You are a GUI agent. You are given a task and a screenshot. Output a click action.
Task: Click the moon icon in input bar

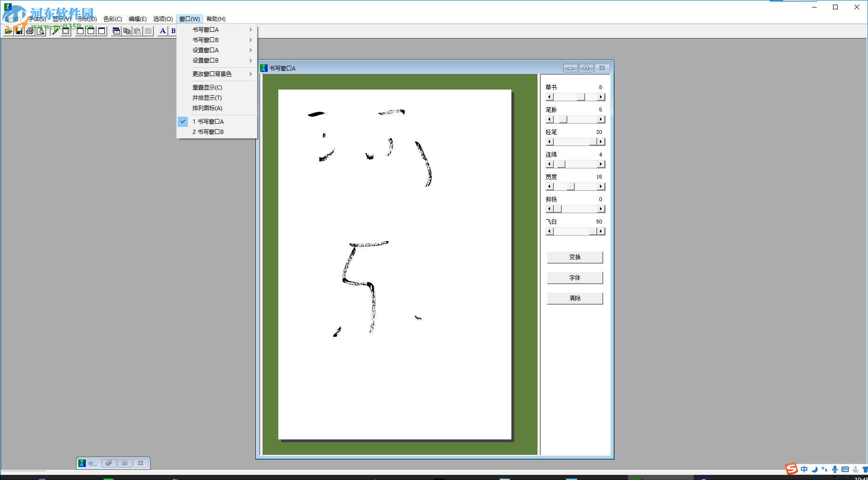click(x=814, y=470)
